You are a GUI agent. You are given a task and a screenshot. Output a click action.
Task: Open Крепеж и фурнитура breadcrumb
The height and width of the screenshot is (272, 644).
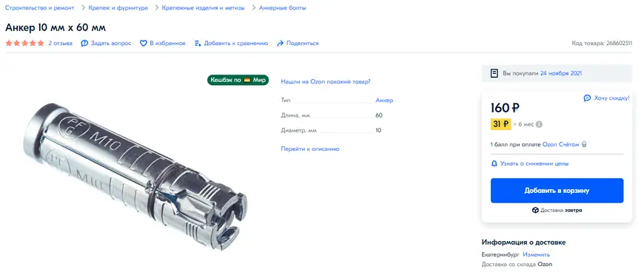pyautogui.click(x=118, y=8)
